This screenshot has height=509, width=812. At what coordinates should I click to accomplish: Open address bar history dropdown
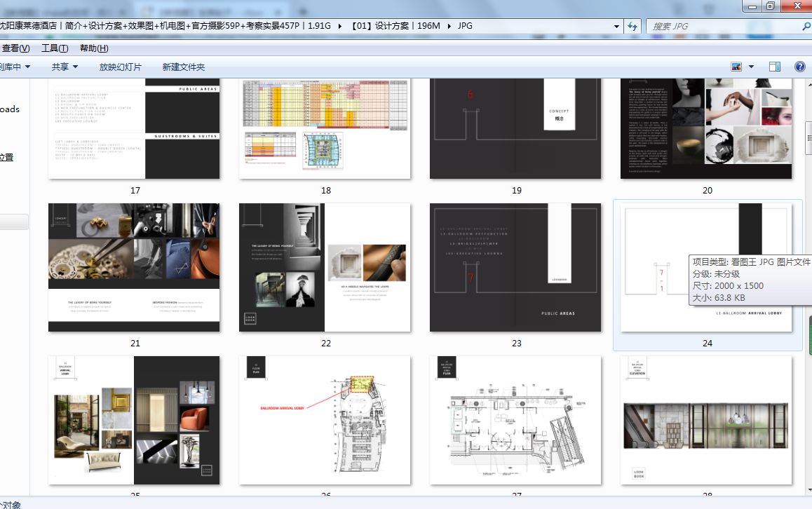point(616,26)
